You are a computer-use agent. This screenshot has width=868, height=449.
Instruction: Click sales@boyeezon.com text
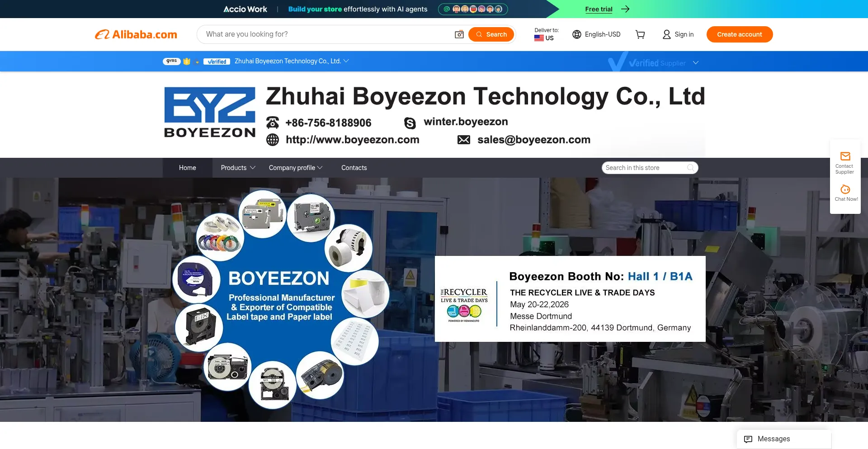pos(534,140)
